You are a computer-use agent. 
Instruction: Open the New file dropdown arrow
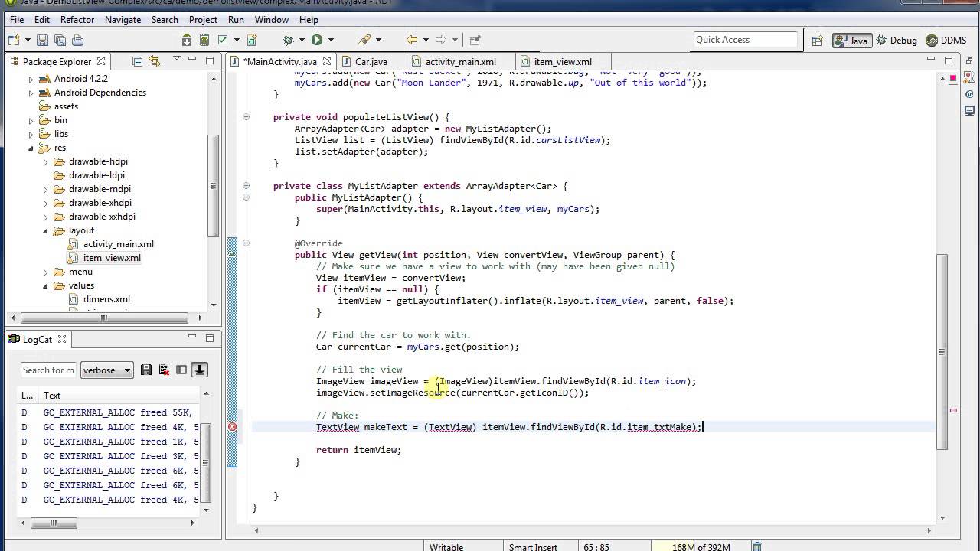[28, 40]
